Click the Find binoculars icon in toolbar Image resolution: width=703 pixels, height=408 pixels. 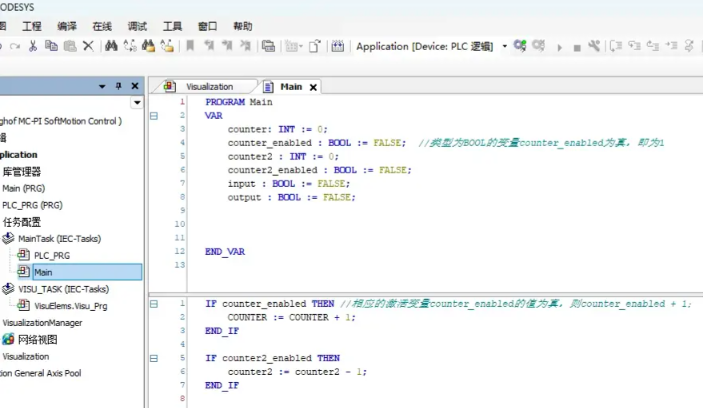[x=111, y=46]
